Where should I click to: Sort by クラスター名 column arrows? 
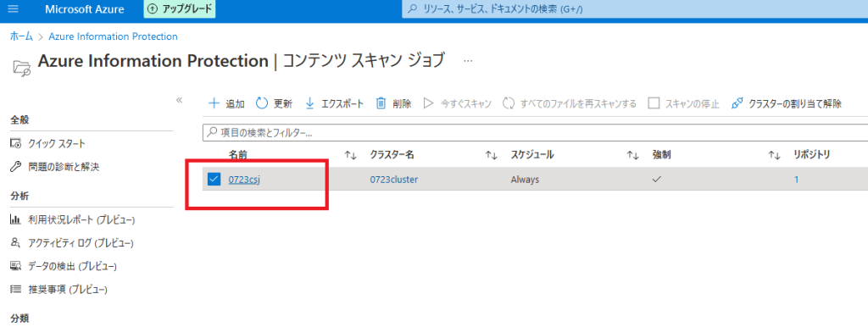coord(491,156)
